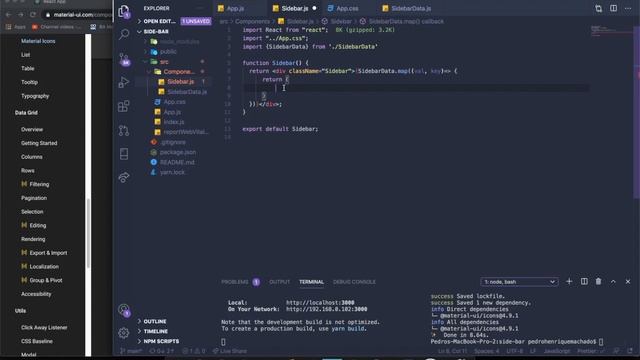Image resolution: width=640 pixels, height=360 pixels.
Task: Switch to the App.css editor tab
Action: click(x=347, y=8)
